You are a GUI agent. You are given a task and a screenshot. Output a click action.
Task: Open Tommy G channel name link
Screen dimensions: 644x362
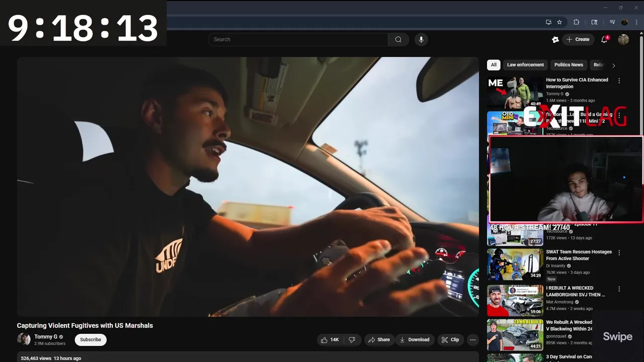pos(46,337)
